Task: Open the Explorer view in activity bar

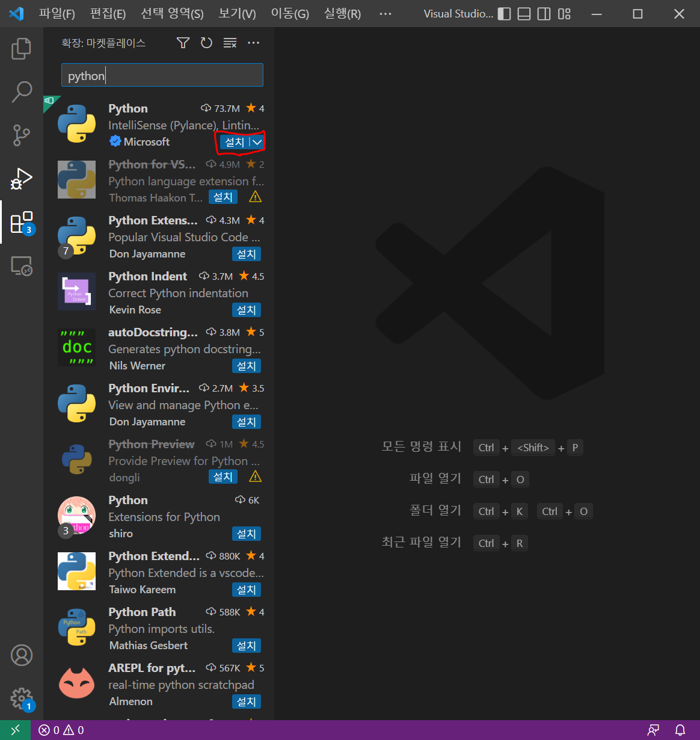Action: pyautogui.click(x=22, y=49)
